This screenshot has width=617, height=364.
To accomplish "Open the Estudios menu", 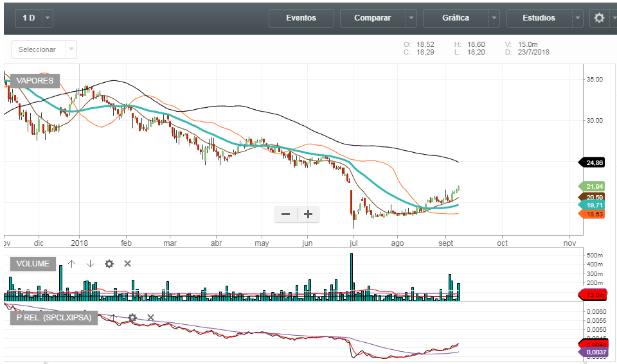I will (539, 18).
